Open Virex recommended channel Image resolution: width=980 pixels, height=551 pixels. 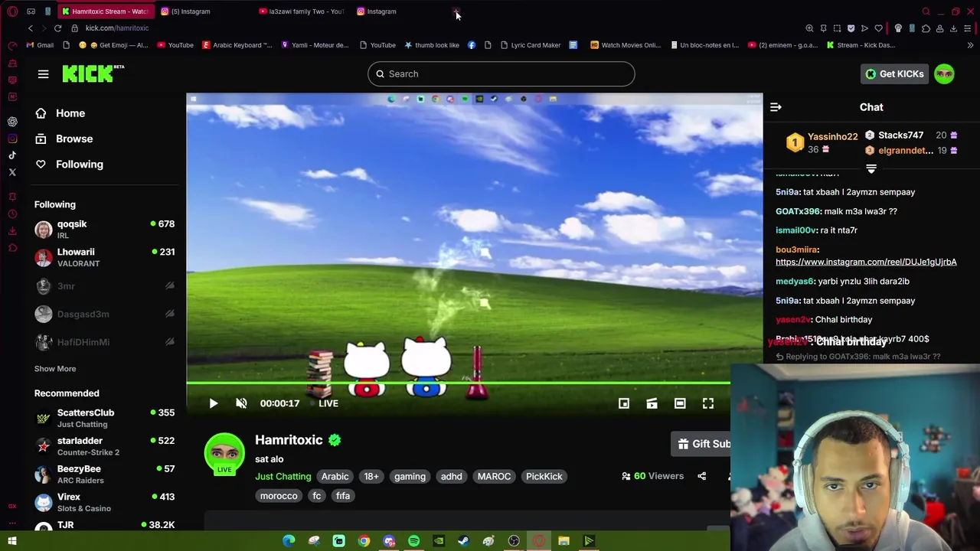105,502
